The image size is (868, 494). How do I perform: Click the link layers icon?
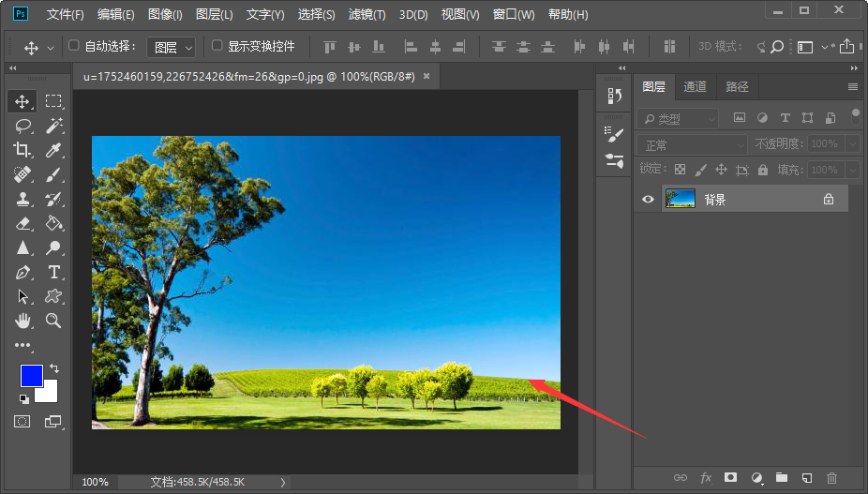681,478
